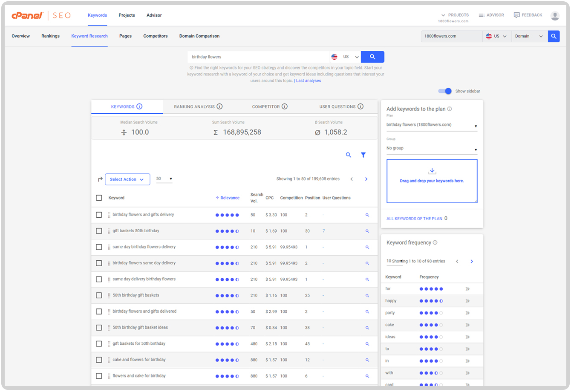Check the select-all keywords checkbox

click(x=99, y=198)
